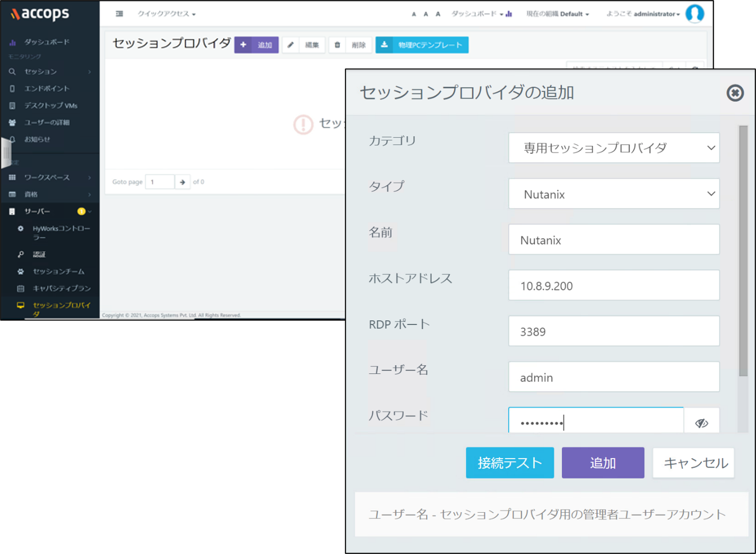Select the largest A font size
The image size is (756, 554).
(438, 14)
